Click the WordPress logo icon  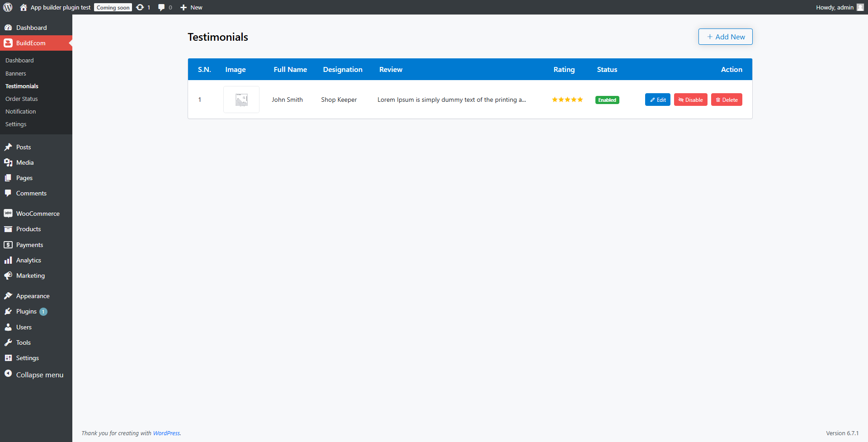(8, 7)
